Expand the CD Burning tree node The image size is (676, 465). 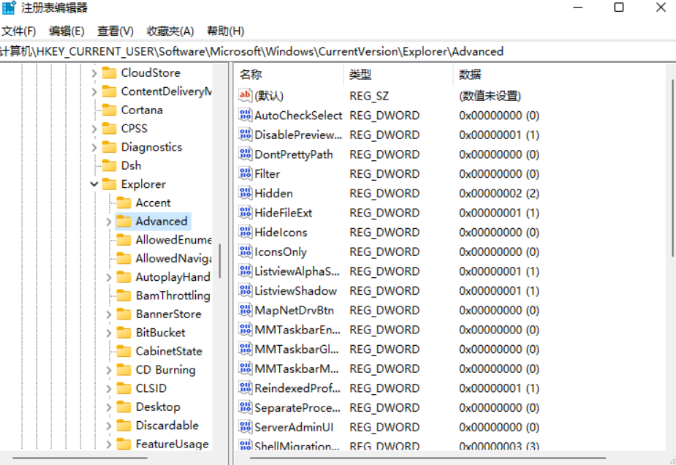click(109, 370)
